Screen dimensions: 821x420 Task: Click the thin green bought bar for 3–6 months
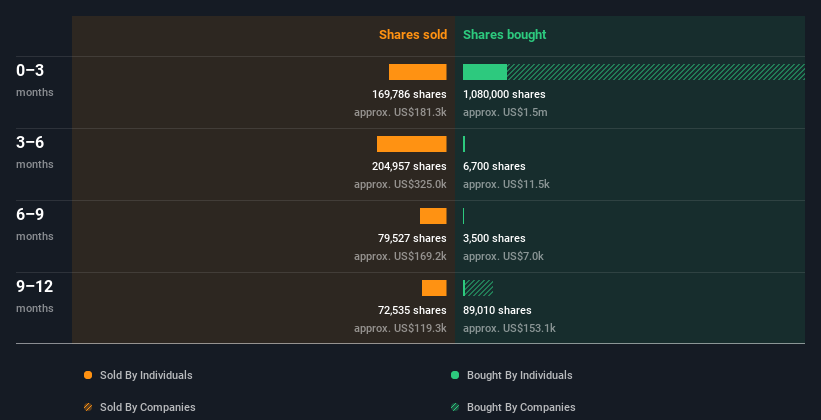click(464, 144)
